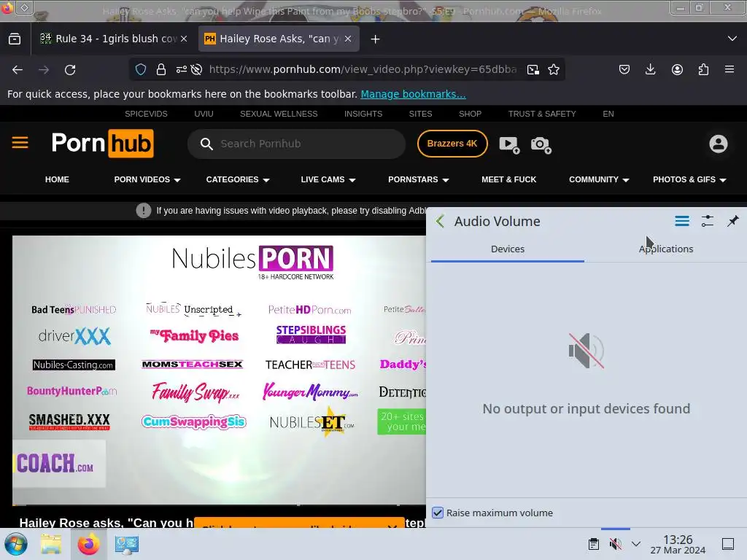
Task: Open the site user profile avatar
Action: (x=719, y=144)
